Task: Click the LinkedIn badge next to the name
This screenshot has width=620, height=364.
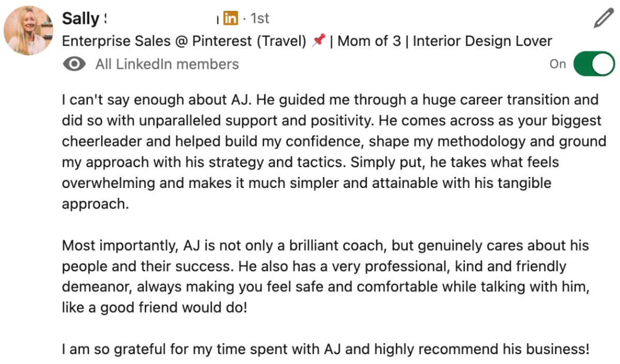Action: [x=230, y=19]
